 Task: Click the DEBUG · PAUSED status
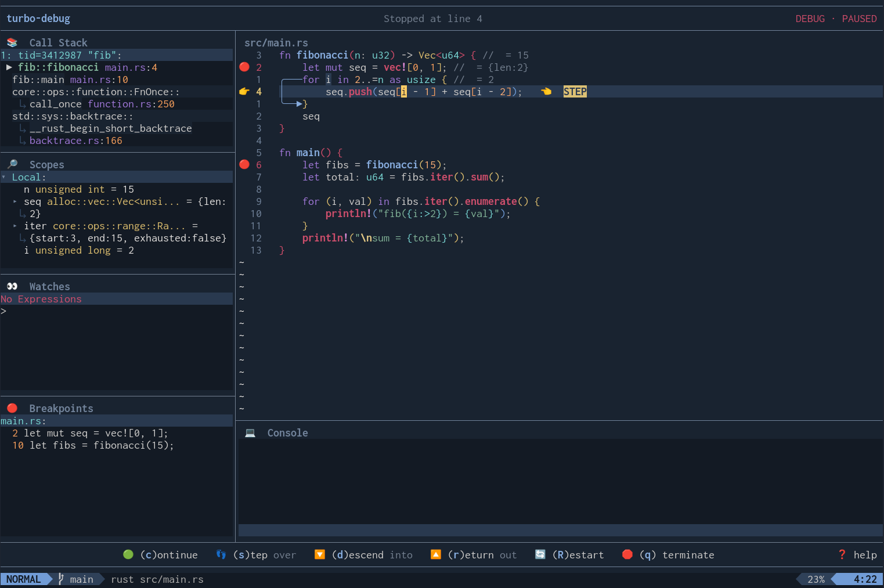tap(836, 19)
